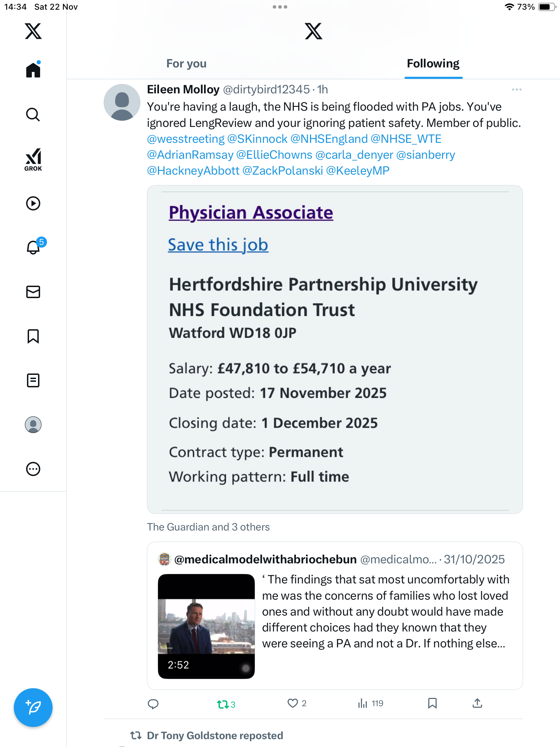Bookmark Eileen Molloy's post
The height and width of the screenshot is (747, 560).
(x=432, y=703)
